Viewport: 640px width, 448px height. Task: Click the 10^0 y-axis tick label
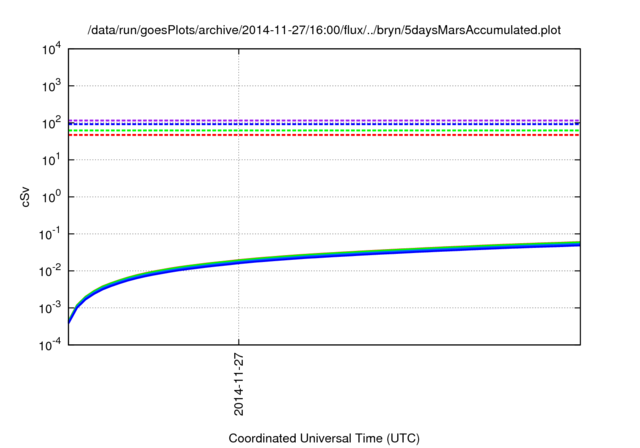51,197
